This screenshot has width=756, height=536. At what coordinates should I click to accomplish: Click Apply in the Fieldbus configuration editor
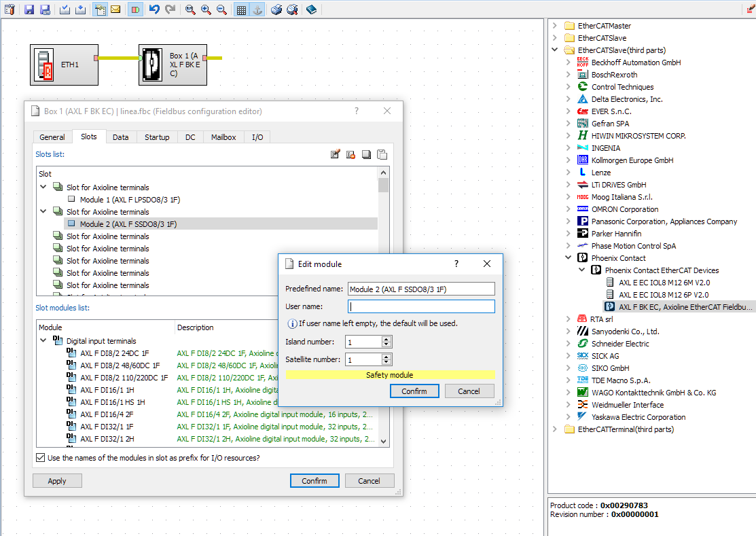(57, 480)
